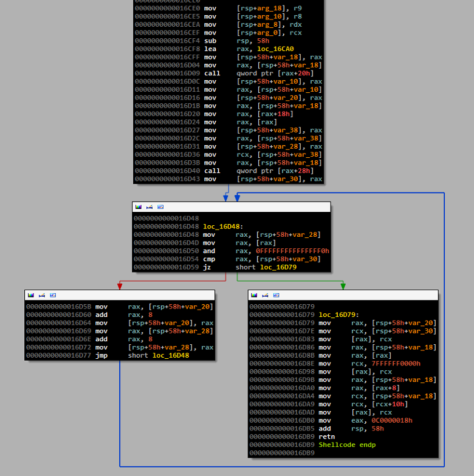Follow the loc_16D79 target in the jz instruction
Viewport: 474px width, 476px height.
pos(278,267)
